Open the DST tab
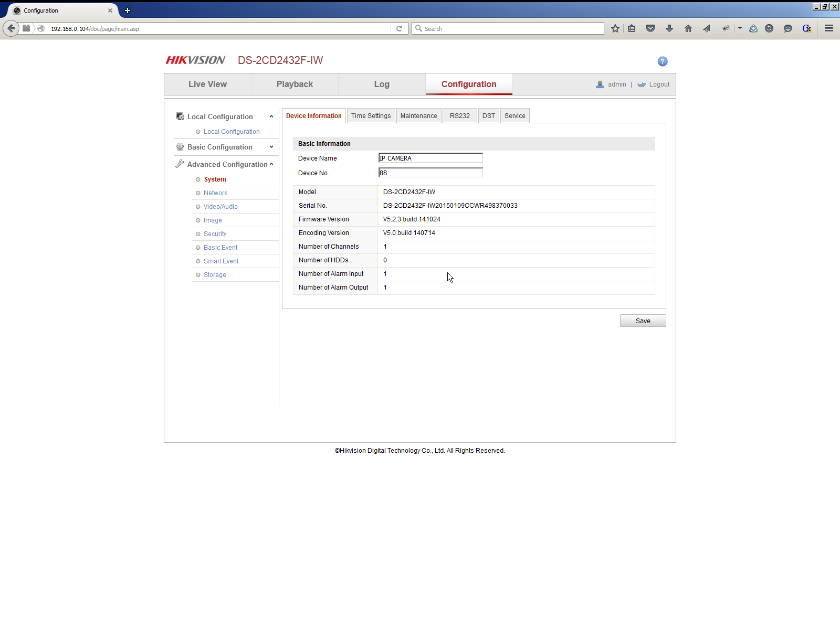 click(489, 116)
